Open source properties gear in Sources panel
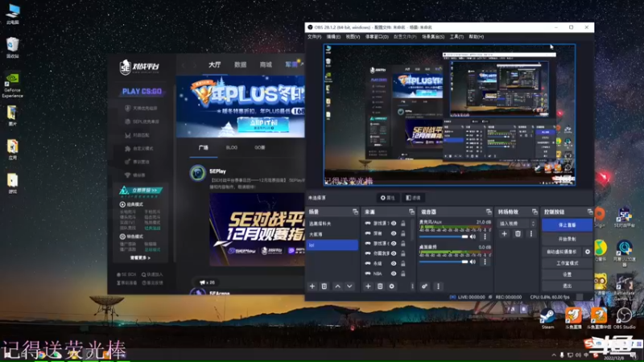The image size is (644, 362). pos(392,286)
